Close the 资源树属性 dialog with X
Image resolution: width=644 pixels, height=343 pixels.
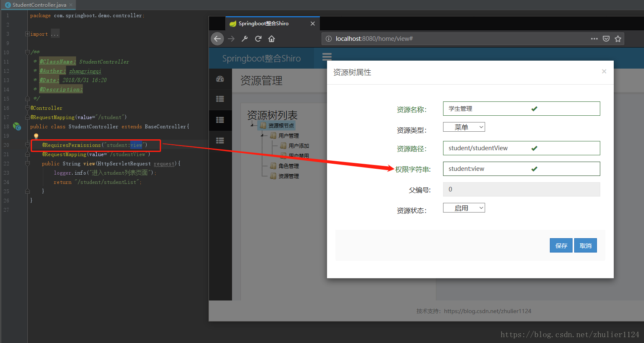pos(604,72)
